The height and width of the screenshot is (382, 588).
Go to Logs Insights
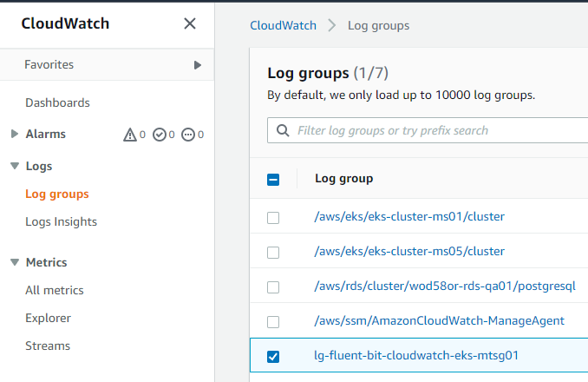(61, 221)
